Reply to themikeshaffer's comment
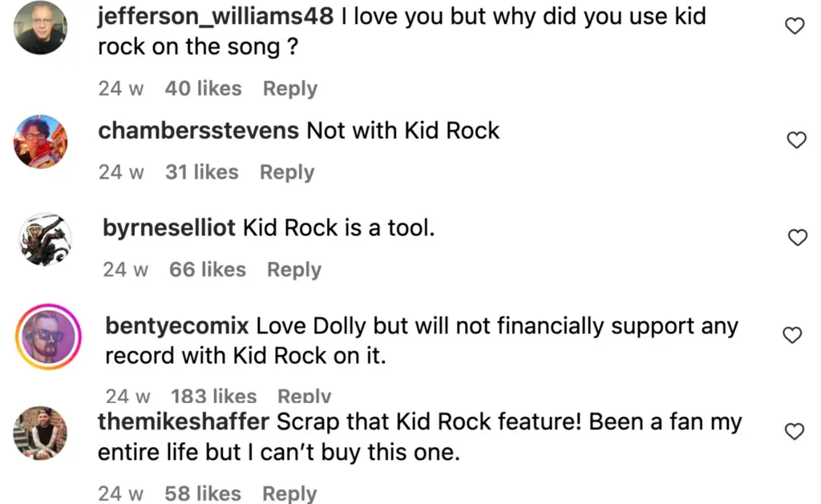821x504 pixels. point(289,494)
